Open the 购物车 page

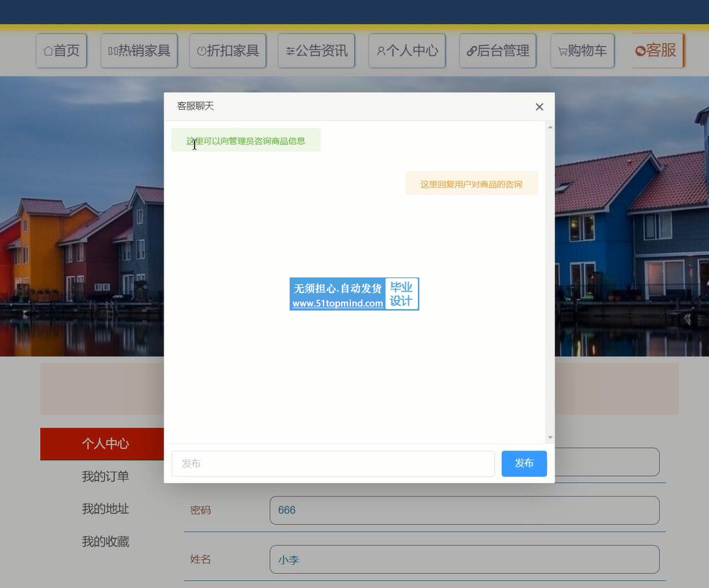(x=582, y=51)
